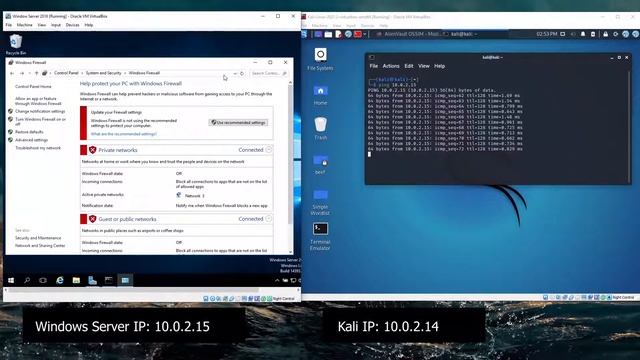Click Use recommended settings button
The width and height of the screenshot is (640, 360).
pyautogui.click(x=238, y=122)
